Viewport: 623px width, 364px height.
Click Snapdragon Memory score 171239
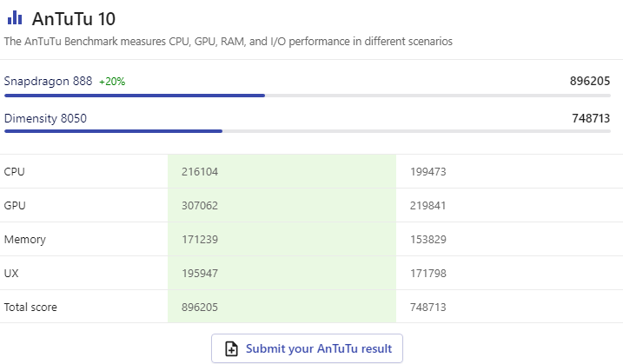pyautogui.click(x=200, y=239)
